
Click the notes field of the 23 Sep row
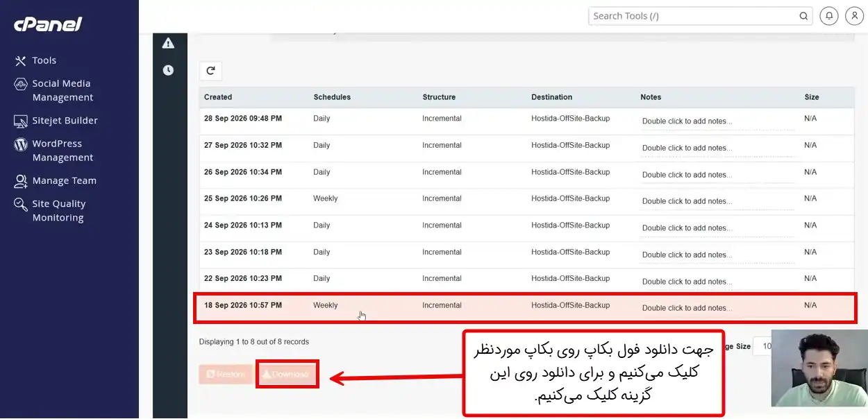tap(718, 255)
